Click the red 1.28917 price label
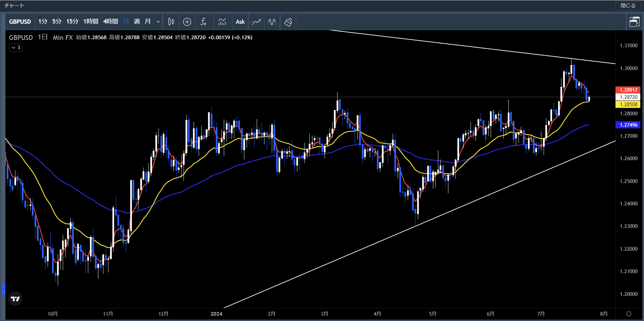 [x=628, y=90]
